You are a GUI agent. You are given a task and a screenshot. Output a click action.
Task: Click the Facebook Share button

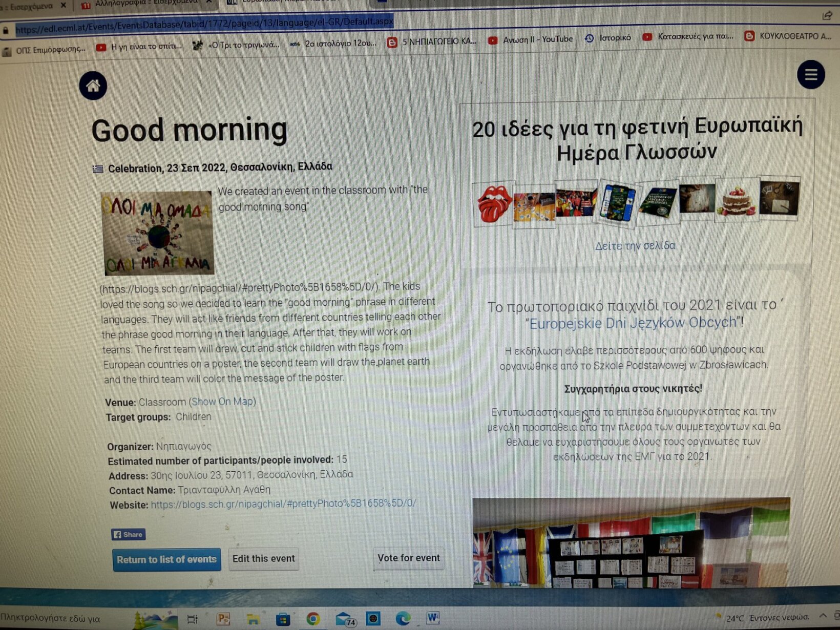pos(128,534)
